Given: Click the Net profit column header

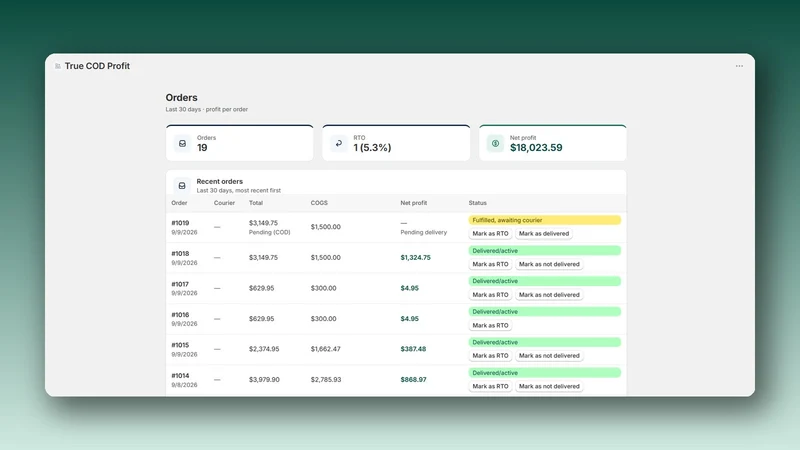Looking at the screenshot, I should [413, 203].
